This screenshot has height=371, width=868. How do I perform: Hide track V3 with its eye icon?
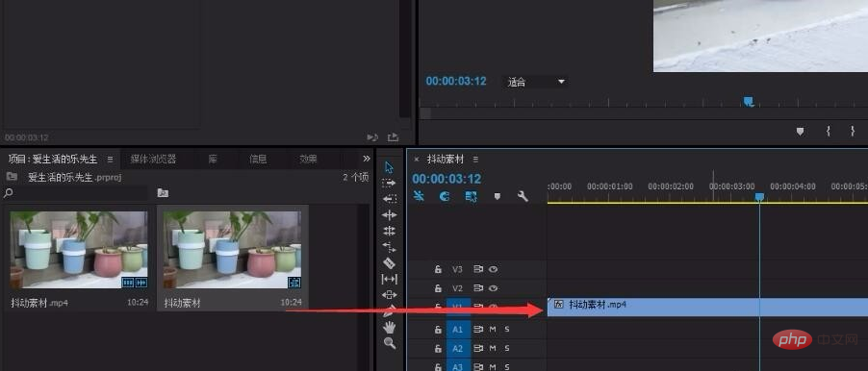[x=494, y=269]
